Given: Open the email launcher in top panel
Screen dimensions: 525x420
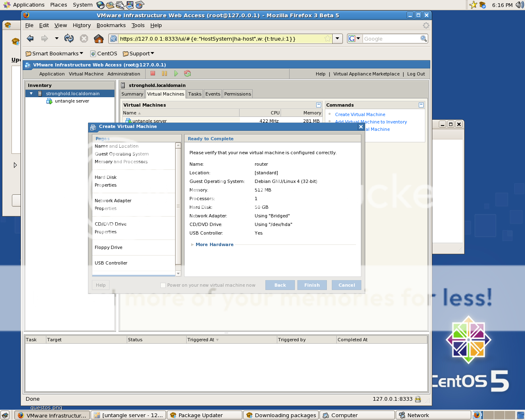Looking at the screenshot, I should [110, 5].
